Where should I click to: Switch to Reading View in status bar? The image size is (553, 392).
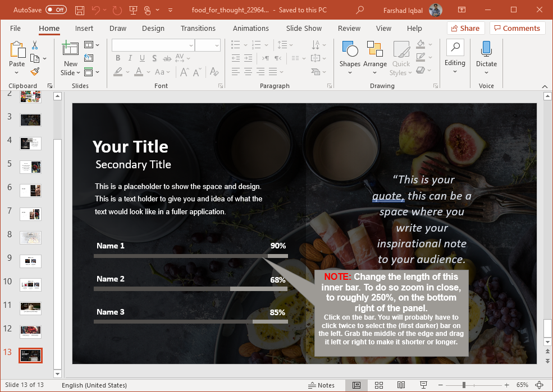pyautogui.click(x=401, y=385)
